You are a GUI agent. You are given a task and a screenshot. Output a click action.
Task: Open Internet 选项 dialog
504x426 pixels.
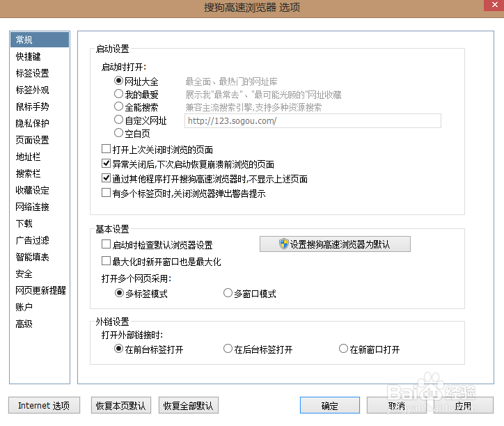[x=44, y=405]
